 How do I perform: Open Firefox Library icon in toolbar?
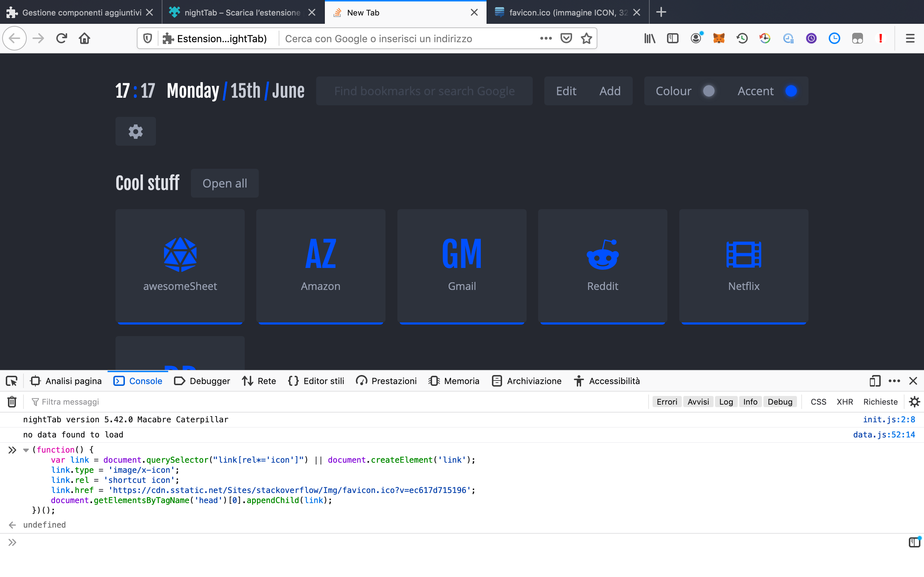point(650,38)
